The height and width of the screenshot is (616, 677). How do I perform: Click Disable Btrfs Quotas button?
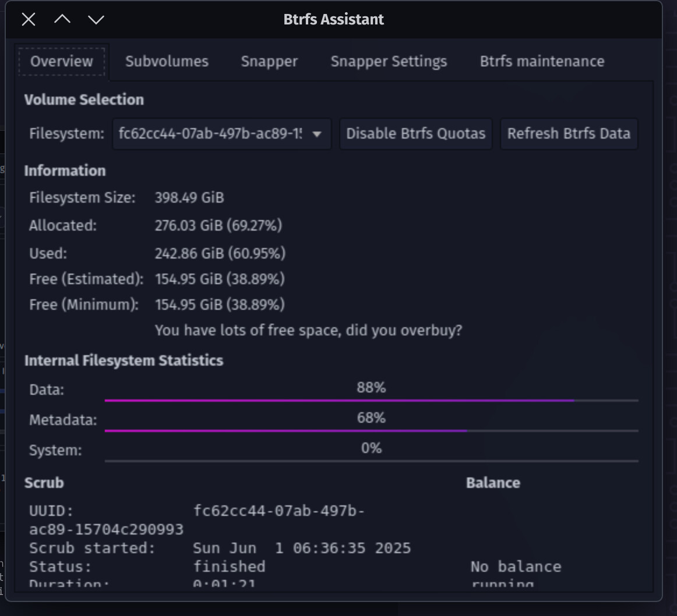coord(416,134)
